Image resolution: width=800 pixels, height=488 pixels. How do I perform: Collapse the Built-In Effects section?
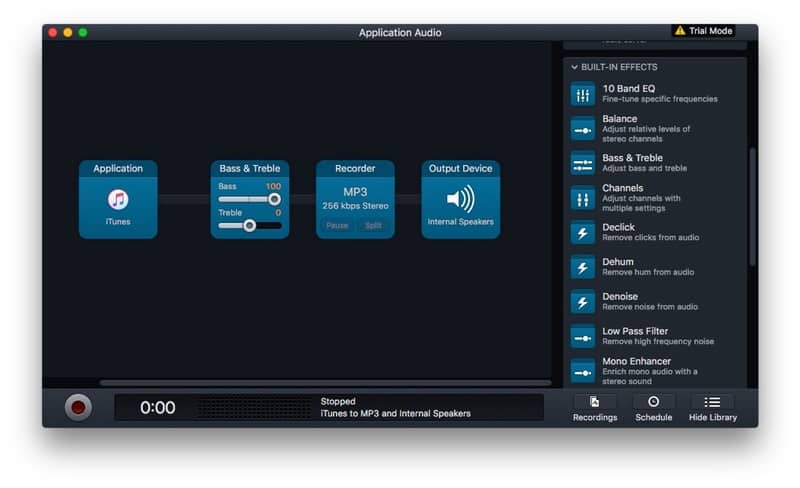tap(574, 67)
